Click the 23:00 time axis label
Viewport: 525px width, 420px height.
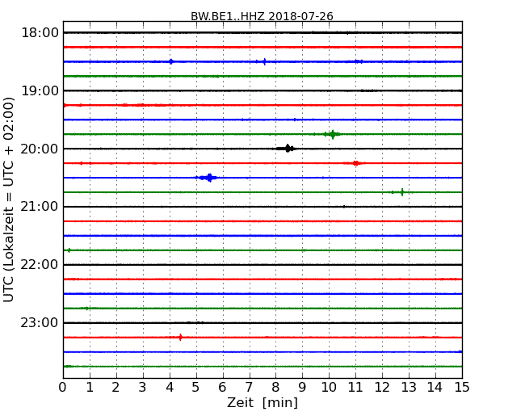(x=40, y=322)
